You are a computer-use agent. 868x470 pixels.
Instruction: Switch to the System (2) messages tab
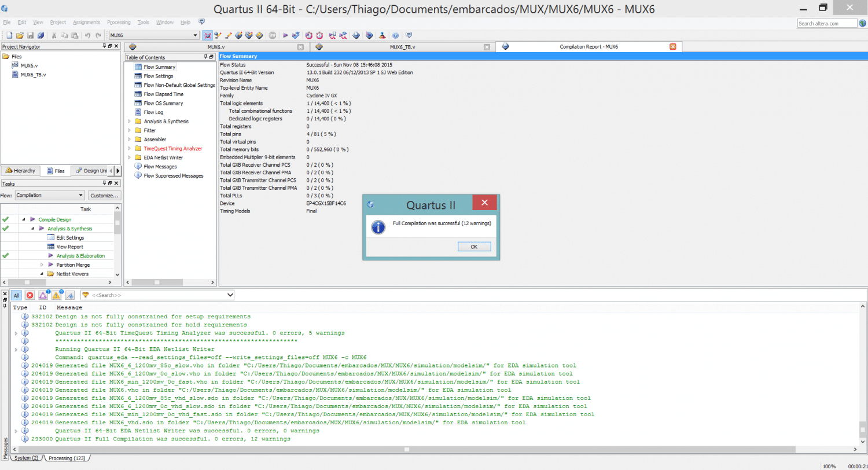point(26,458)
